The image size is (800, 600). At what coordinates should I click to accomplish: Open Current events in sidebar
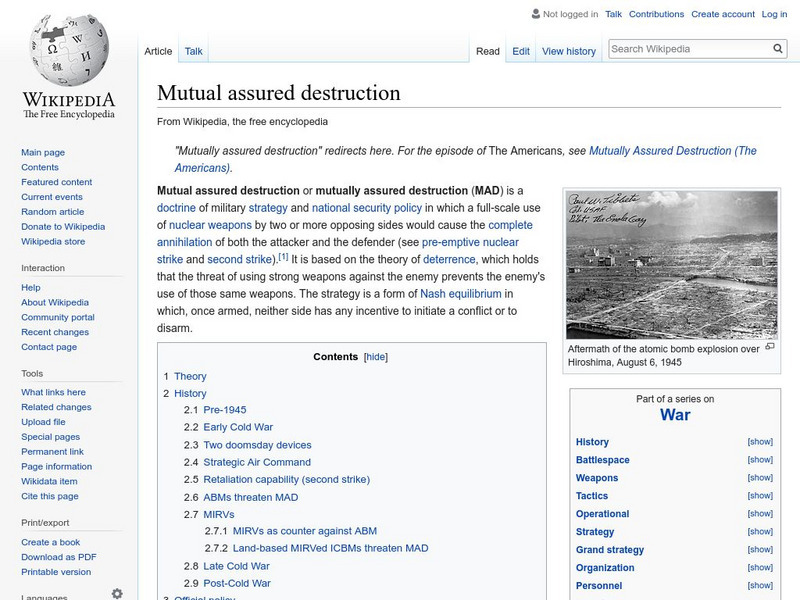pos(52,196)
